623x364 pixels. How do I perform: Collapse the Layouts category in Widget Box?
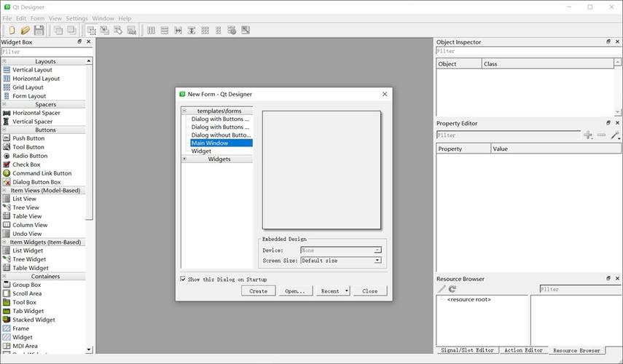pyautogui.click(x=4, y=61)
